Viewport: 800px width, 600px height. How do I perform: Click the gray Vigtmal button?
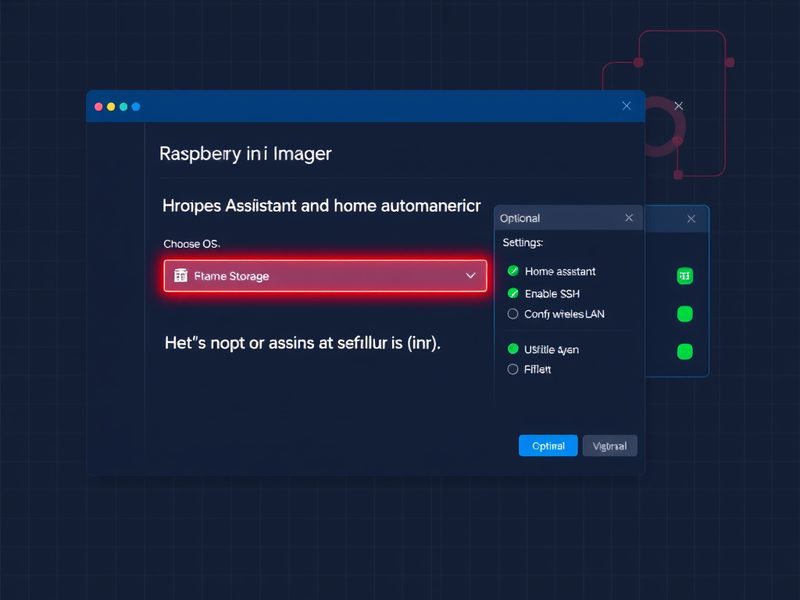coord(610,446)
